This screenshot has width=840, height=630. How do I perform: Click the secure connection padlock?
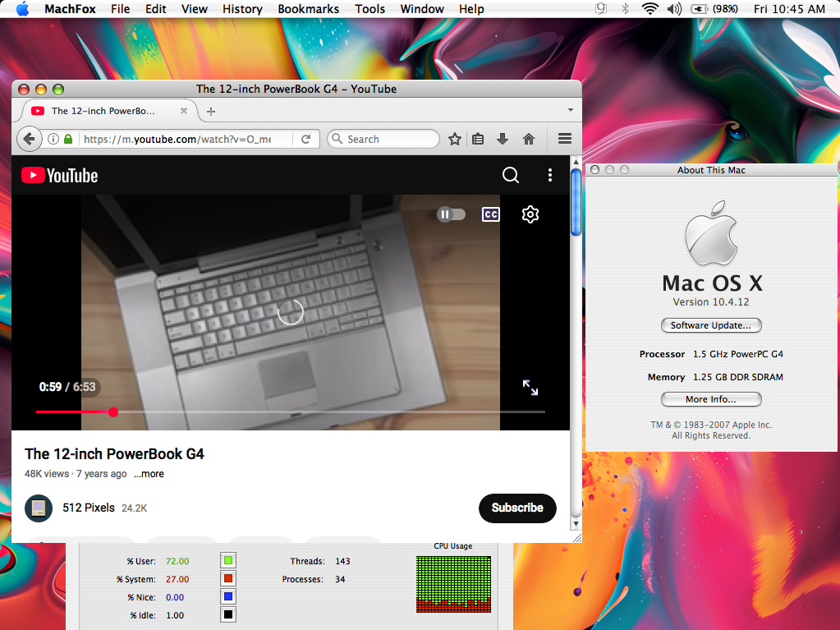(68, 139)
